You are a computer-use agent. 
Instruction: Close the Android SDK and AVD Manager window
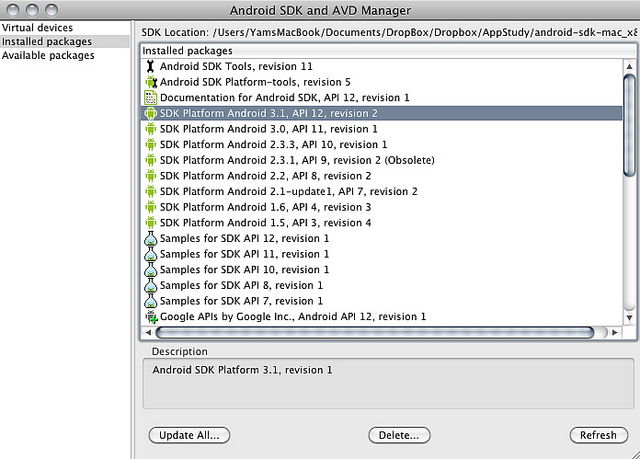(13, 10)
